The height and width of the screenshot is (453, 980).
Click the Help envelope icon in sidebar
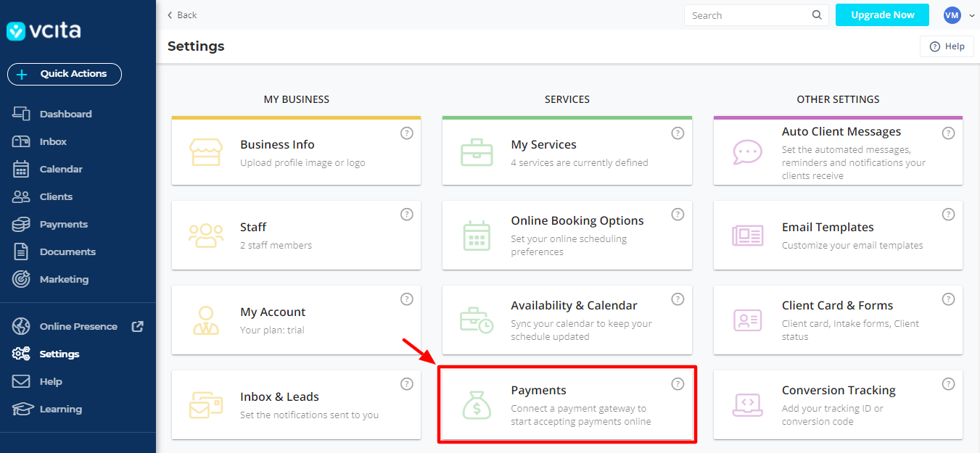pyautogui.click(x=21, y=381)
